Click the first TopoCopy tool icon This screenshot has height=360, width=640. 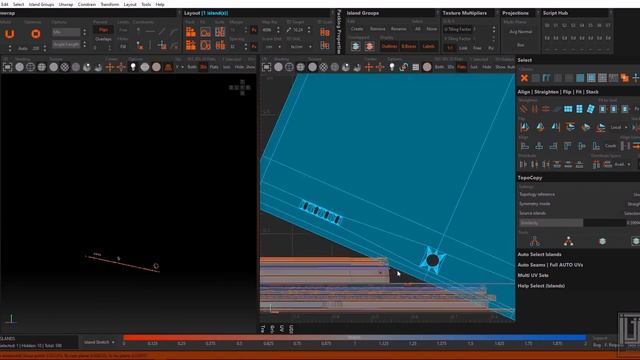pyautogui.click(x=535, y=241)
